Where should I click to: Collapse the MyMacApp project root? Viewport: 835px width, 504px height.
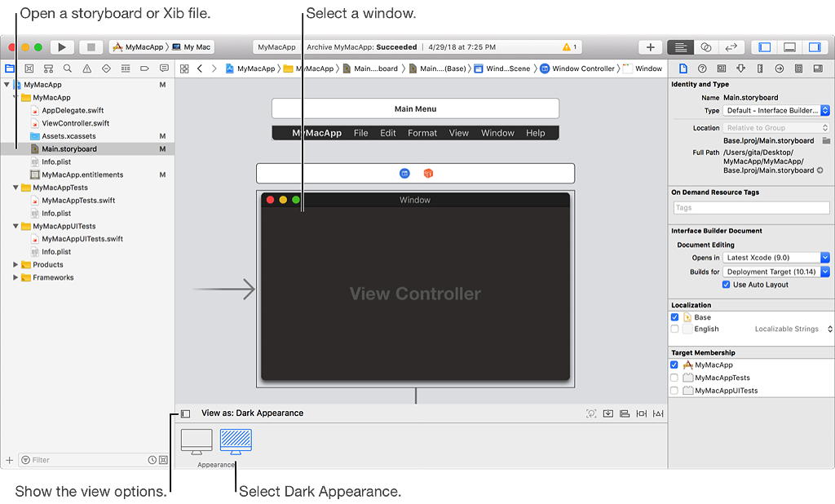pos(7,84)
